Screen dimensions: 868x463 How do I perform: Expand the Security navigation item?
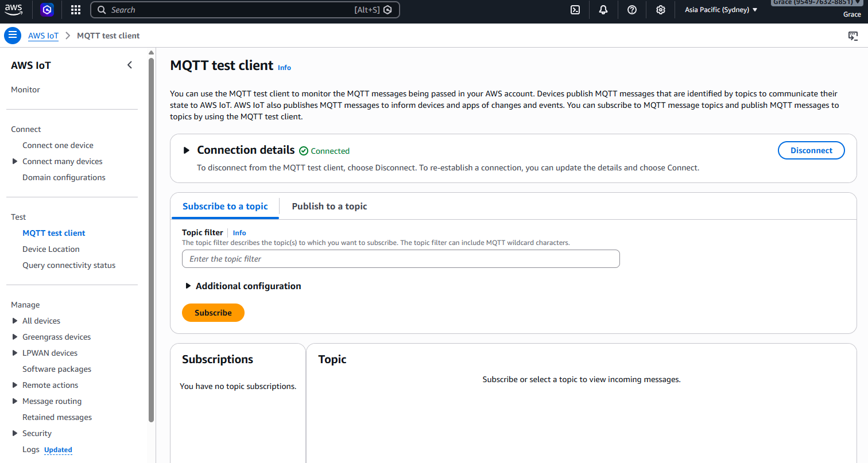pyautogui.click(x=15, y=433)
